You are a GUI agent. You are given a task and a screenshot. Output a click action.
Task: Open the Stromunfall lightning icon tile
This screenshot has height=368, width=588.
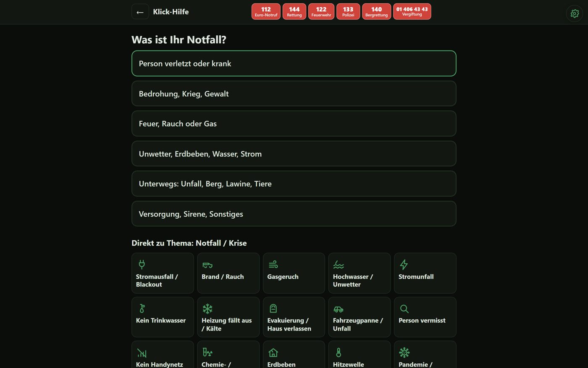coord(425,273)
